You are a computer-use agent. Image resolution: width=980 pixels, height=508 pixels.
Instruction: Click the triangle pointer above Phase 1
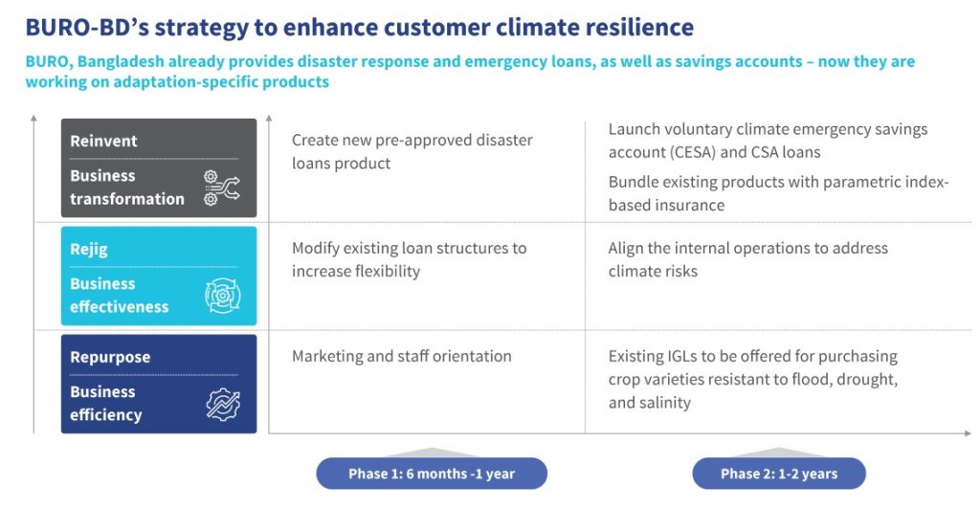pyautogui.click(x=432, y=453)
